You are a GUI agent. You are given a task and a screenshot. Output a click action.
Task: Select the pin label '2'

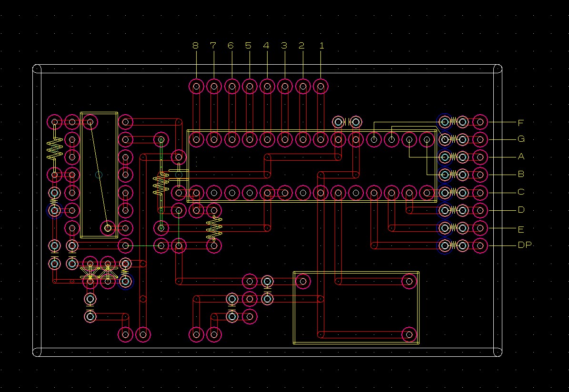coord(301,46)
